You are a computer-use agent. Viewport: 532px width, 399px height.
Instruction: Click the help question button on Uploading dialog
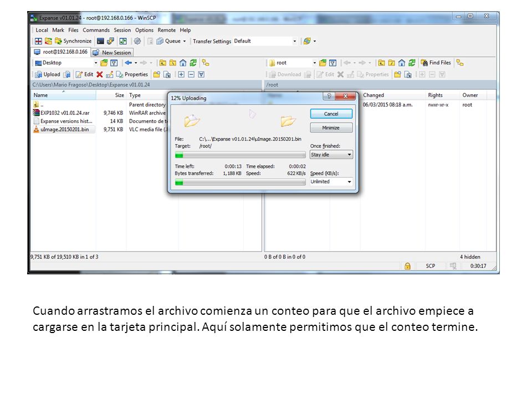(329, 96)
